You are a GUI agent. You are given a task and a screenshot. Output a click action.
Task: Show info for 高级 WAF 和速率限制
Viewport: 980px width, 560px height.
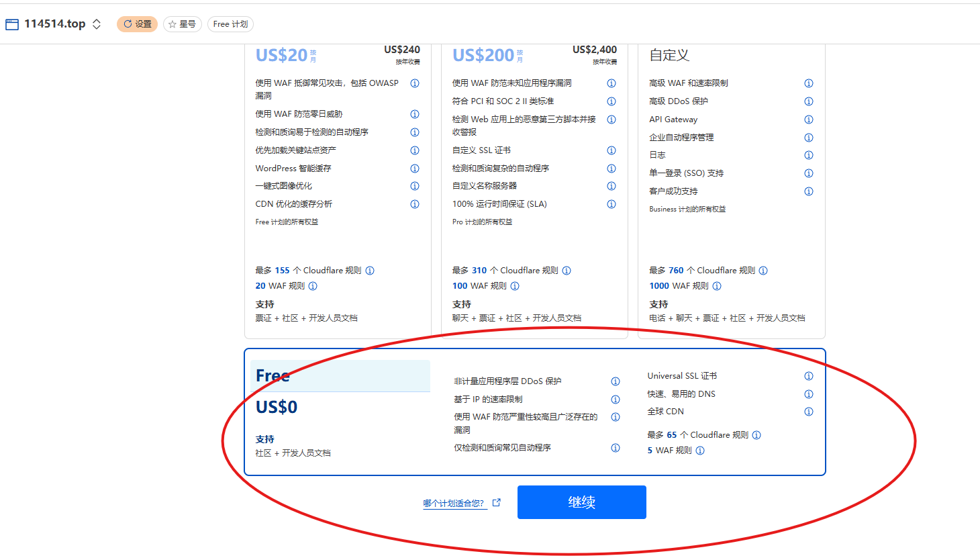click(809, 83)
